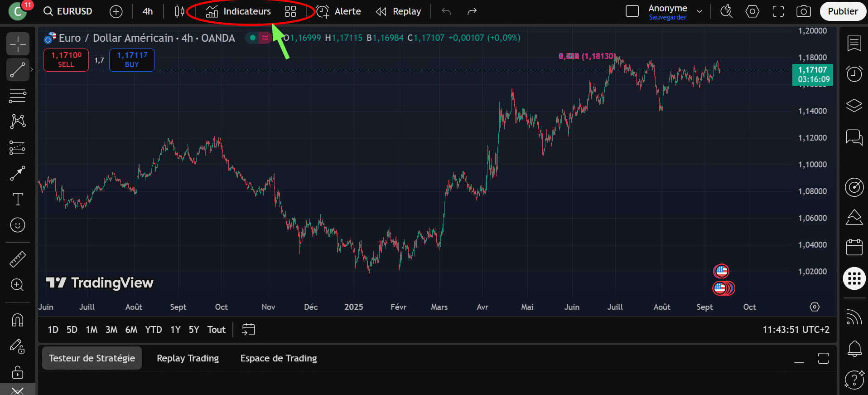Image resolution: width=868 pixels, height=395 pixels.
Task: Click the 1,17117 BUY button
Action: pos(132,60)
